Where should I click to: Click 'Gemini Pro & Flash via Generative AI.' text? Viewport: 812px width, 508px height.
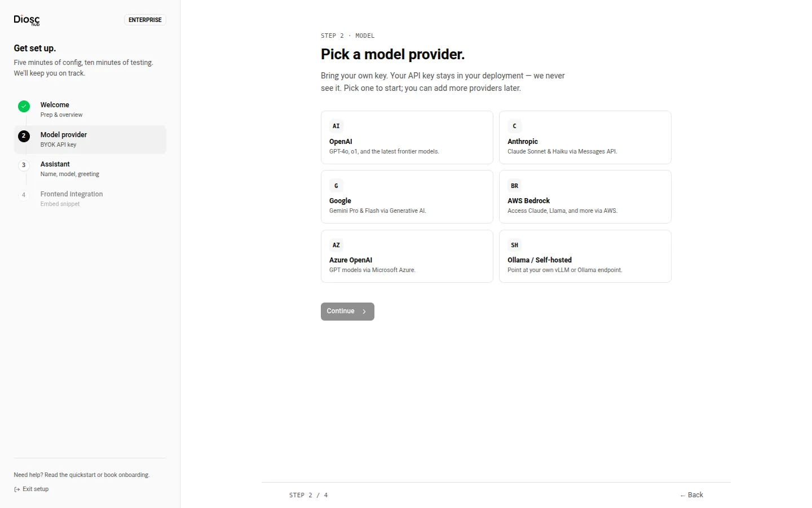tap(378, 211)
